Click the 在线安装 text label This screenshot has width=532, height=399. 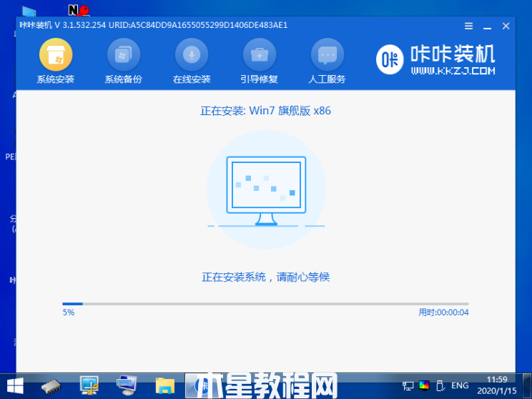(192, 79)
